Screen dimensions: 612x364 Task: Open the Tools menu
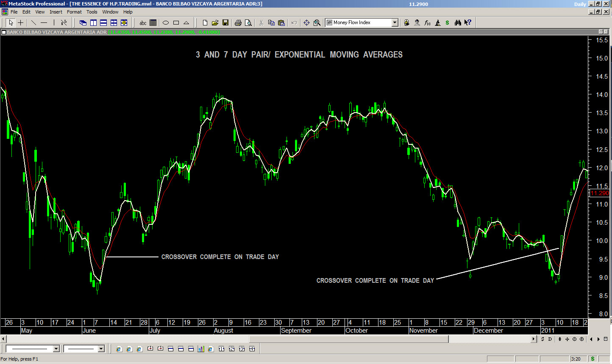92,12
